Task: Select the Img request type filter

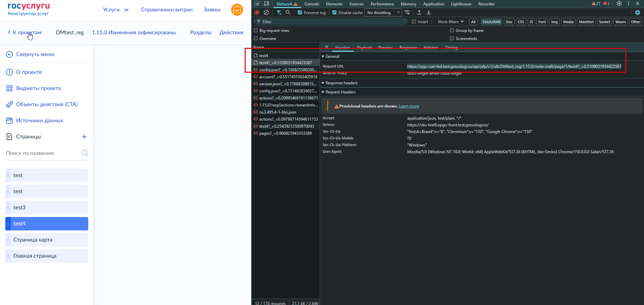Action: 554,22
